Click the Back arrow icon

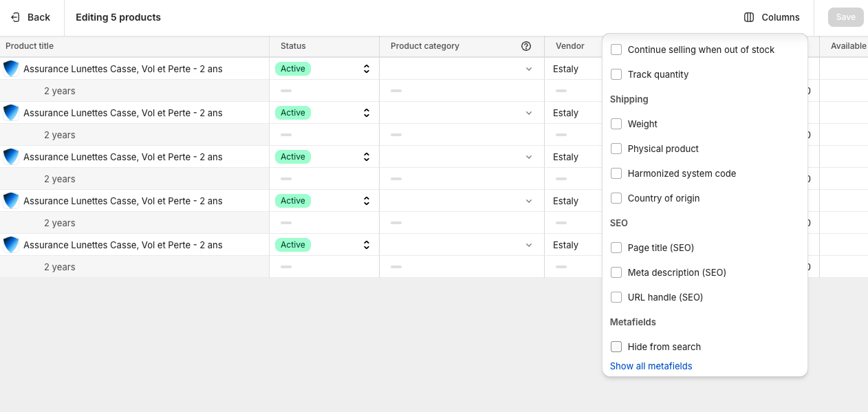tap(15, 17)
